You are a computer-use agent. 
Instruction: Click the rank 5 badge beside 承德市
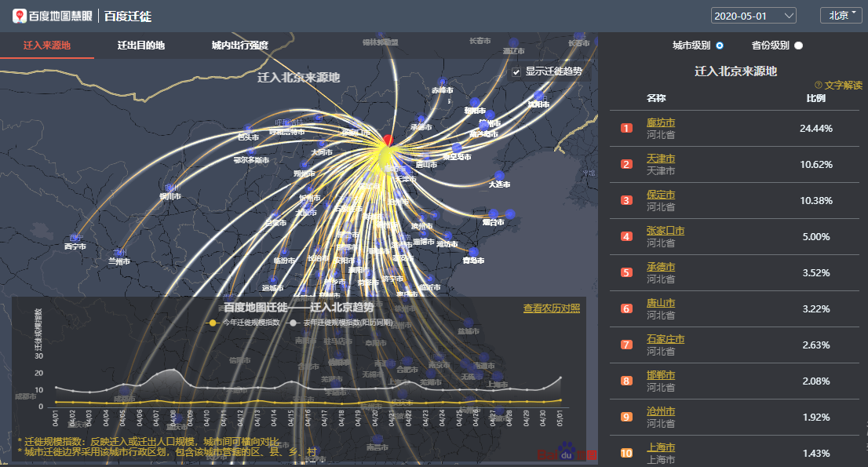(626, 272)
